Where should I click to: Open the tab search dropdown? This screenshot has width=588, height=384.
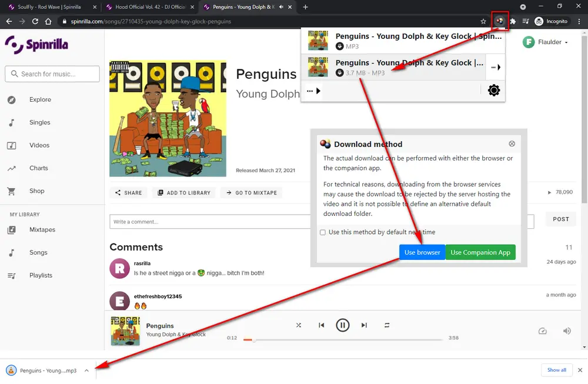click(x=523, y=6)
